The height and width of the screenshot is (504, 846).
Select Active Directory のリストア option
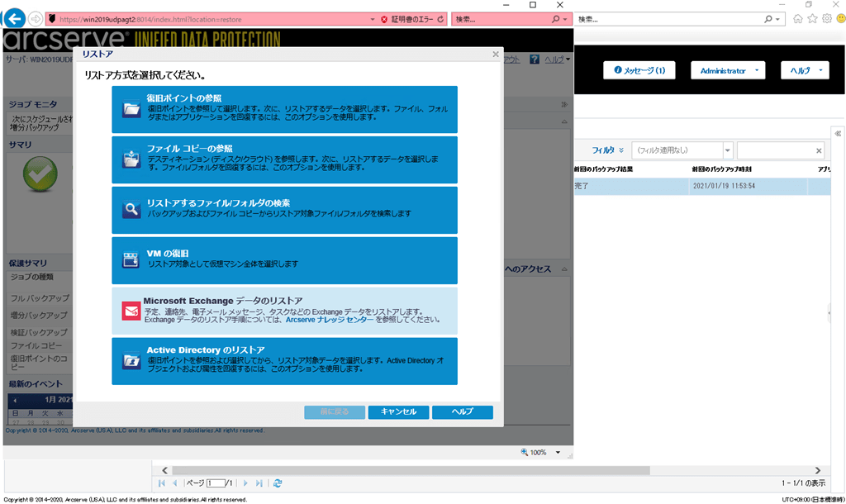tap(284, 361)
